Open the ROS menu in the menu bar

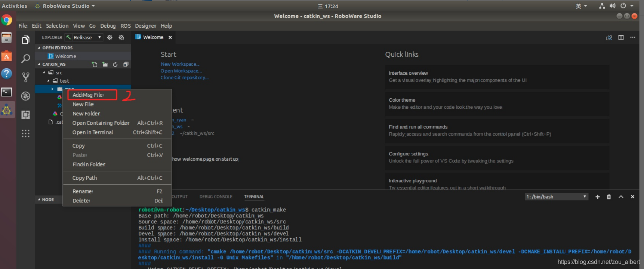[x=125, y=26]
